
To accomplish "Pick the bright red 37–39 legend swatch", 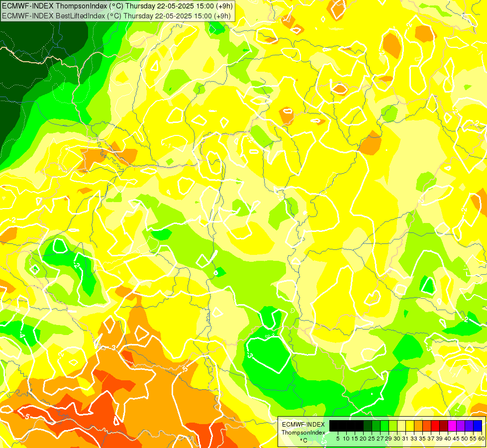I will click(x=435, y=426).
